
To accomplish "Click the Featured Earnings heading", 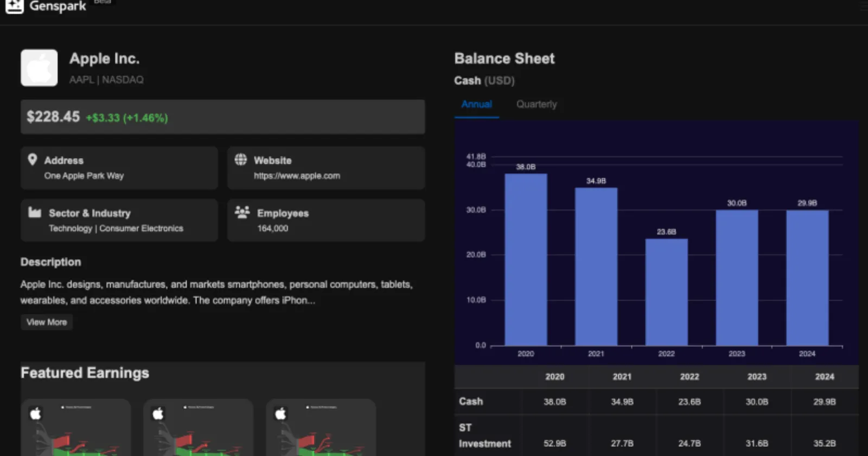I will point(85,373).
